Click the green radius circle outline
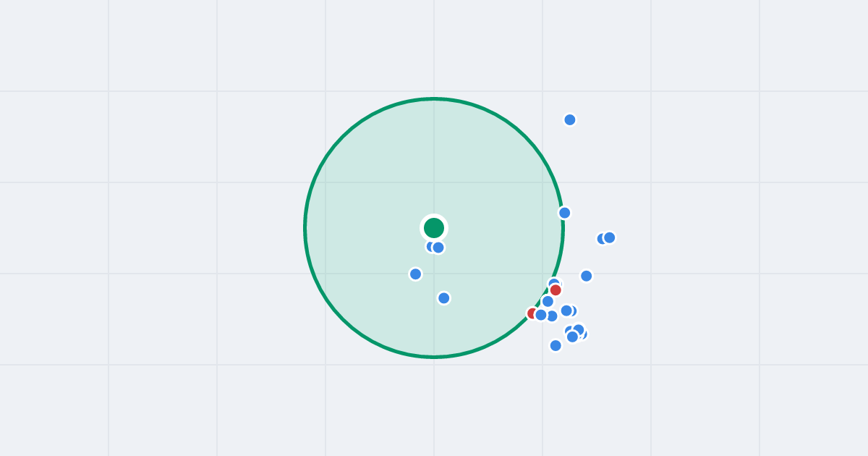Screen dimensions: 868x456 click(x=305, y=228)
